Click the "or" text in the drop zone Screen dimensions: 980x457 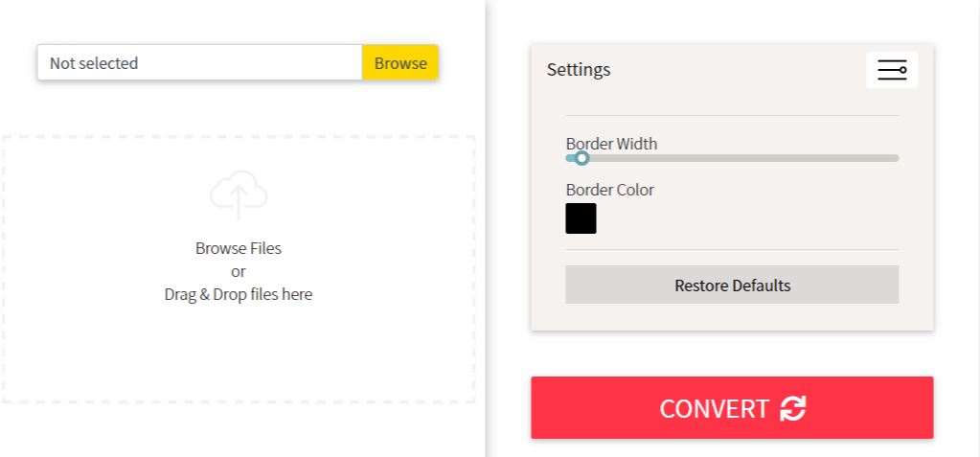click(239, 271)
